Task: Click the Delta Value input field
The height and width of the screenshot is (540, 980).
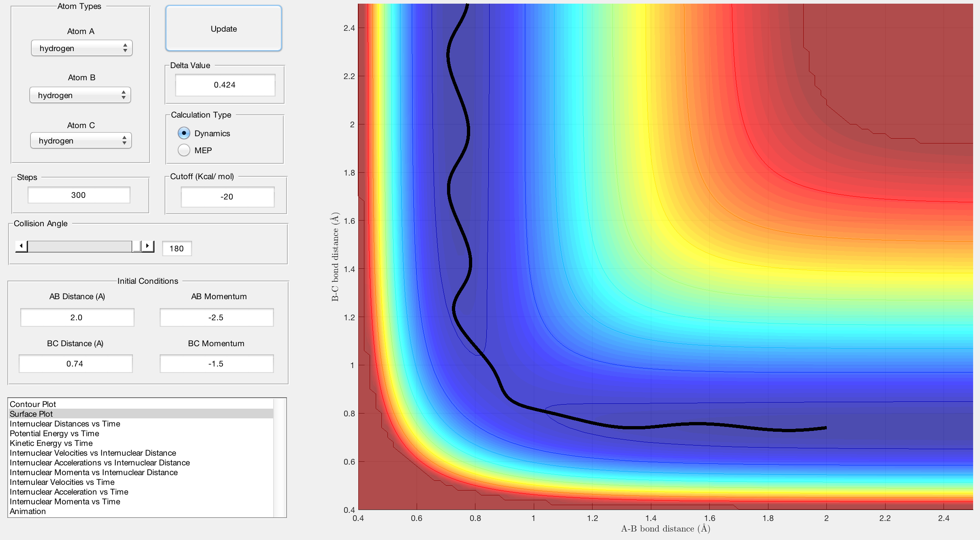Action: [x=225, y=85]
